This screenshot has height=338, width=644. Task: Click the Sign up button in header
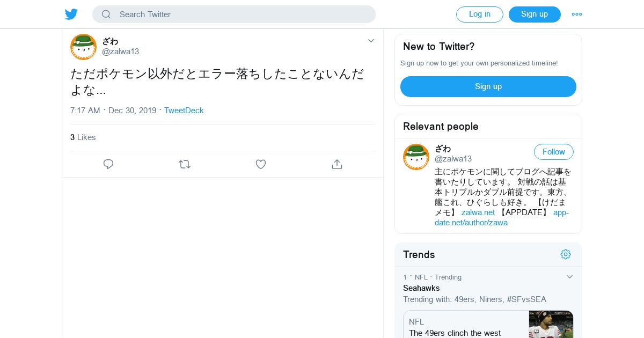coord(535,14)
